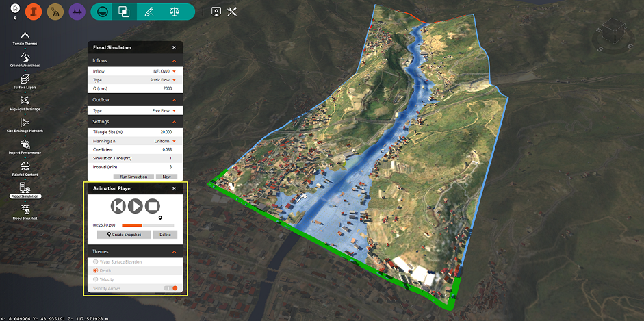Select the overlapping squares analysis icon
Screen dimensions: 644x321
pos(124,12)
